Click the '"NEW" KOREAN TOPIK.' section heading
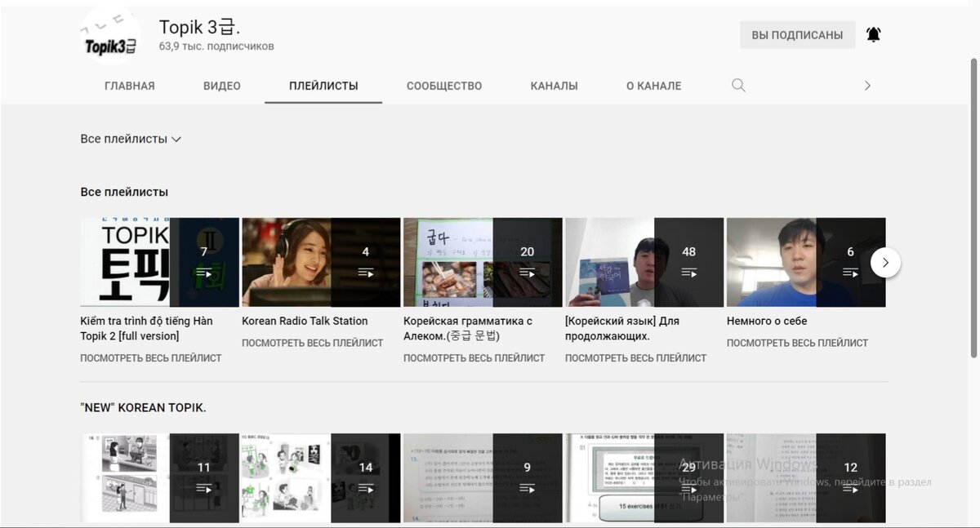The image size is (980, 528). click(x=143, y=407)
